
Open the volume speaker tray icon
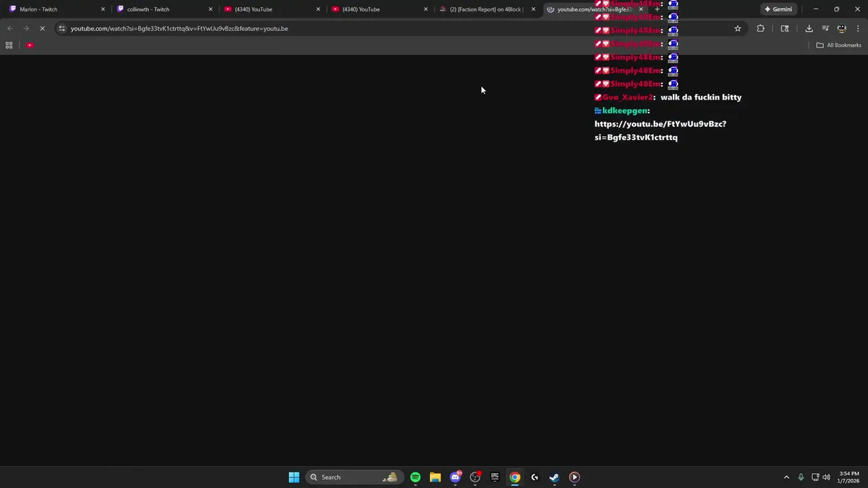[x=826, y=477]
